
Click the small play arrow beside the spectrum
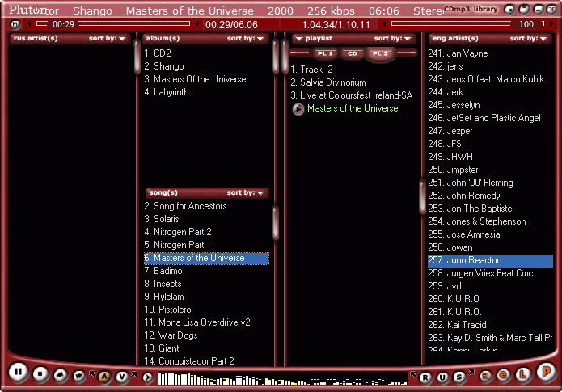pyautogui.click(x=147, y=377)
